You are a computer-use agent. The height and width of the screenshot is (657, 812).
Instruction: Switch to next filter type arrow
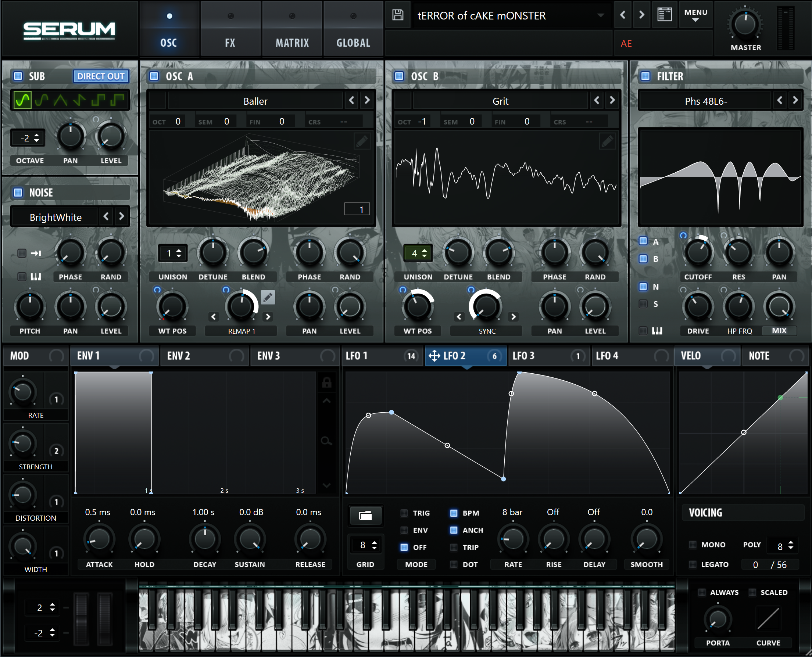pos(795,100)
